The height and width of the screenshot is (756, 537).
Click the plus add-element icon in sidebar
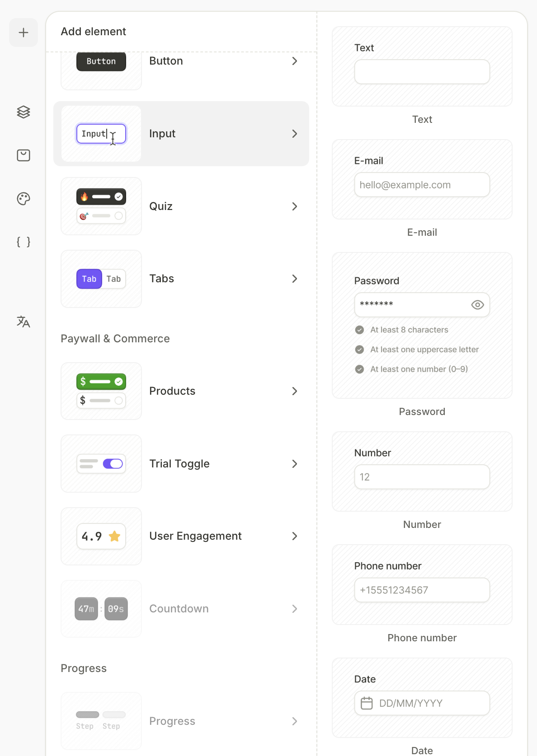24,33
